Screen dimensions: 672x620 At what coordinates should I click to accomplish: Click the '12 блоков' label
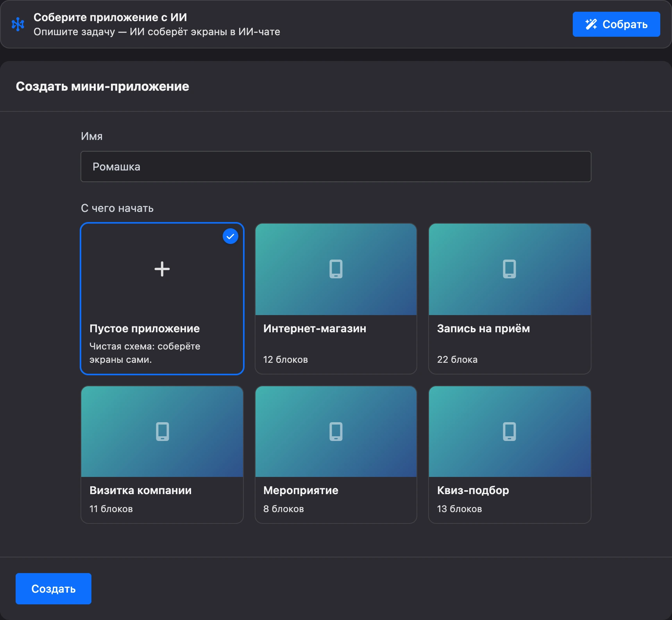point(286,359)
